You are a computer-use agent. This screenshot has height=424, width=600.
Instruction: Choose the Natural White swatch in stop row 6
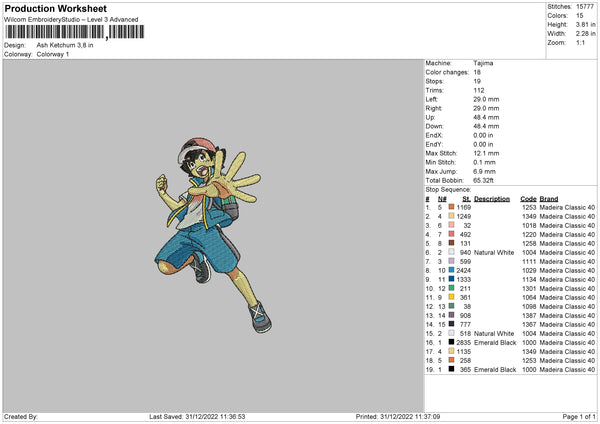(452, 252)
